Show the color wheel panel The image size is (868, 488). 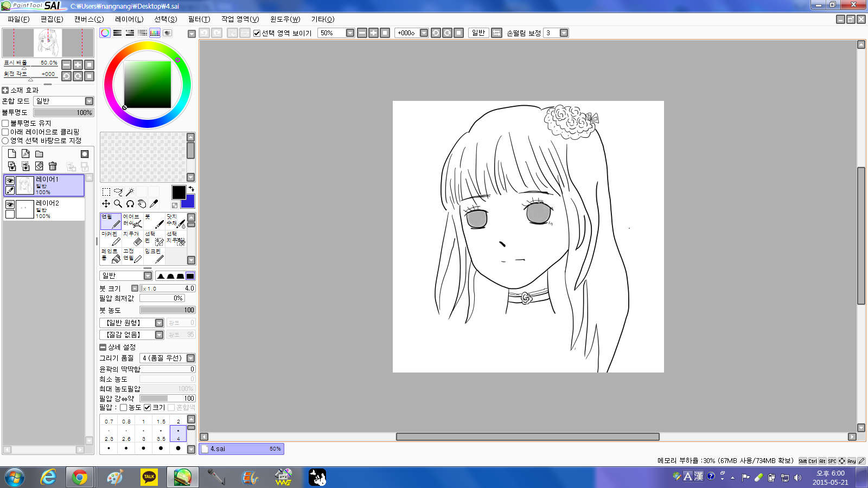tap(105, 33)
